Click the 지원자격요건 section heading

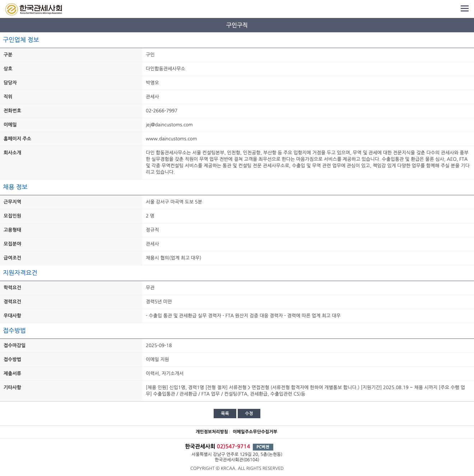pyautogui.click(x=20, y=273)
